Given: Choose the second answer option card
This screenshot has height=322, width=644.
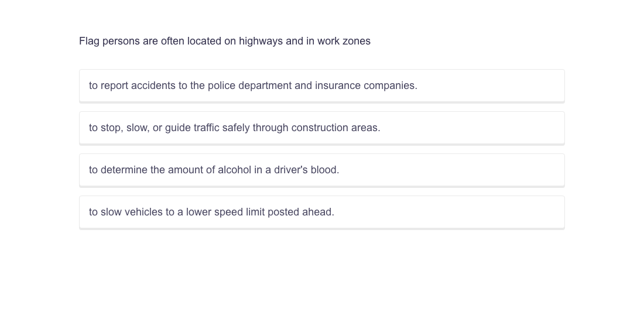Looking at the screenshot, I should point(321,128).
